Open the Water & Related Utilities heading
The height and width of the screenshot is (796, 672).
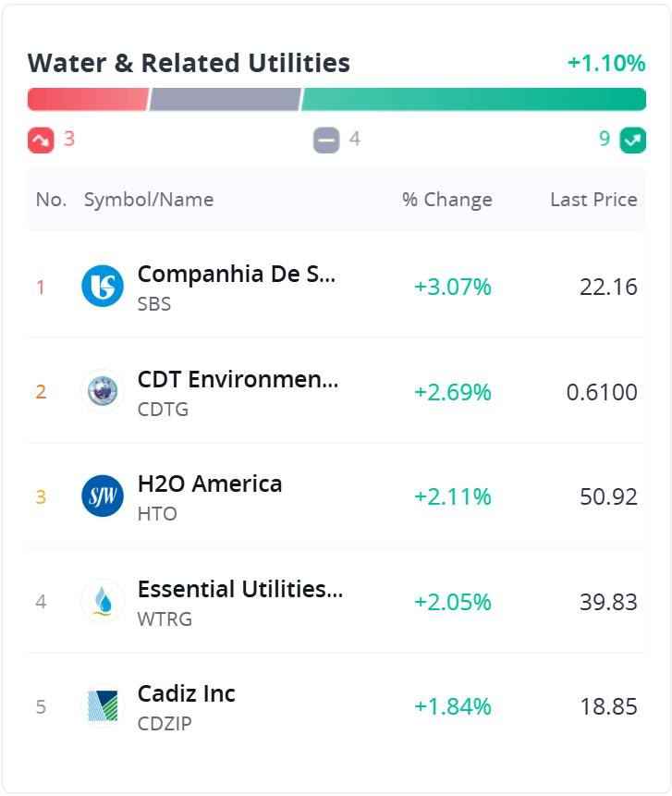click(189, 63)
